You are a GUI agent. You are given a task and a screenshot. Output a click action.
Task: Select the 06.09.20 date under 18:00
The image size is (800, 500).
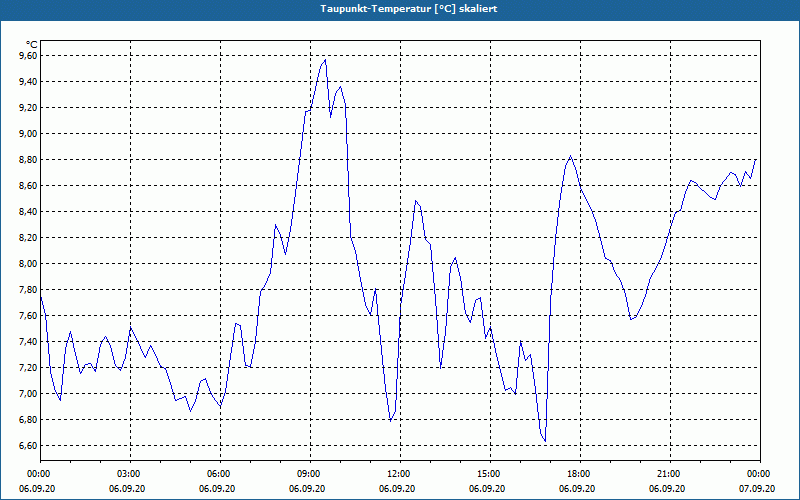coord(577,489)
